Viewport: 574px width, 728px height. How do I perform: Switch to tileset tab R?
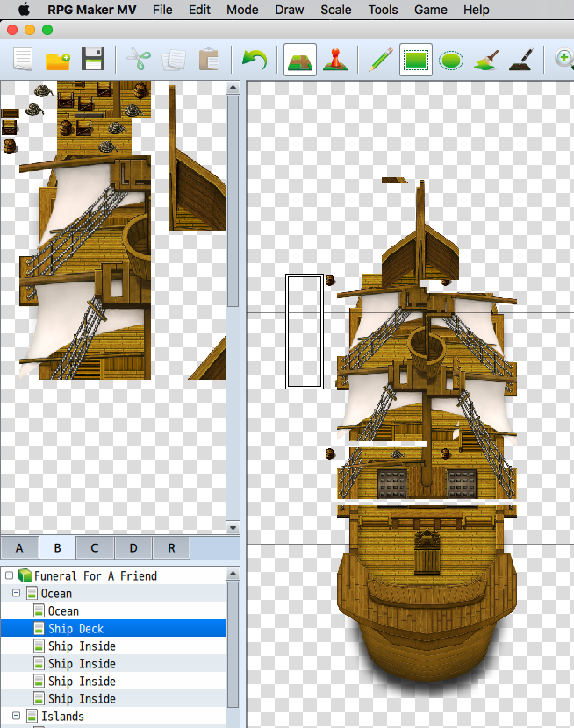171,548
